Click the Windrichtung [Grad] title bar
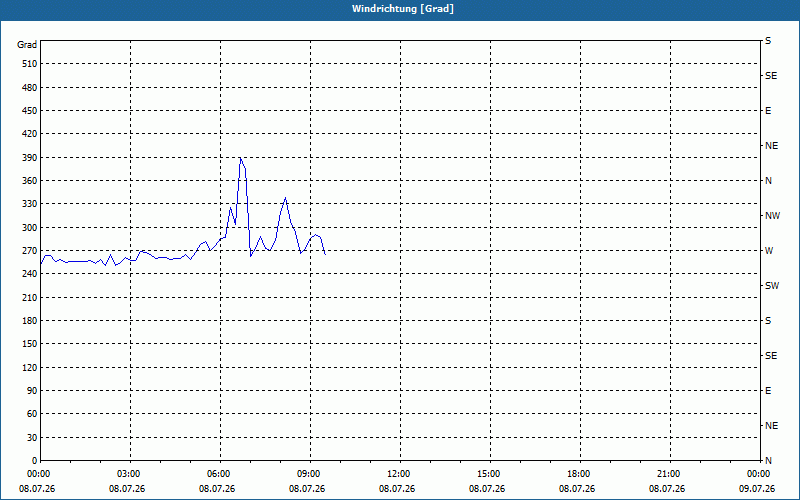Viewport: 800px width, 500px height. coord(400,9)
